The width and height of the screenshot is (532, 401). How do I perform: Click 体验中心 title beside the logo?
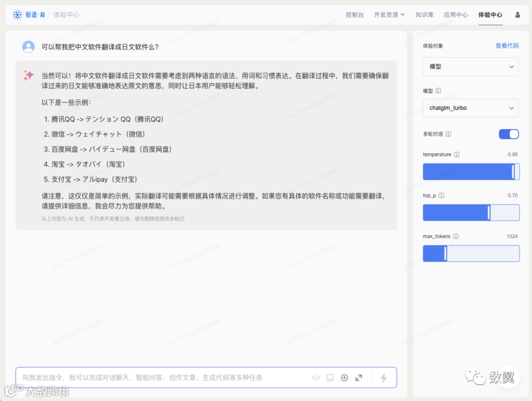click(x=66, y=15)
